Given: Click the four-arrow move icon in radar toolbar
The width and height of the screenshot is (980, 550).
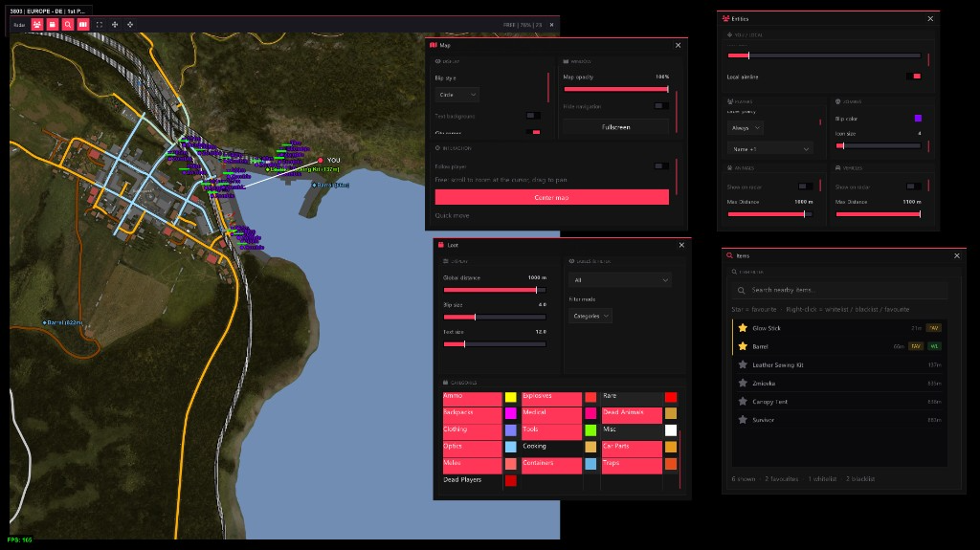Looking at the screenshot, I should coord(115,24).
